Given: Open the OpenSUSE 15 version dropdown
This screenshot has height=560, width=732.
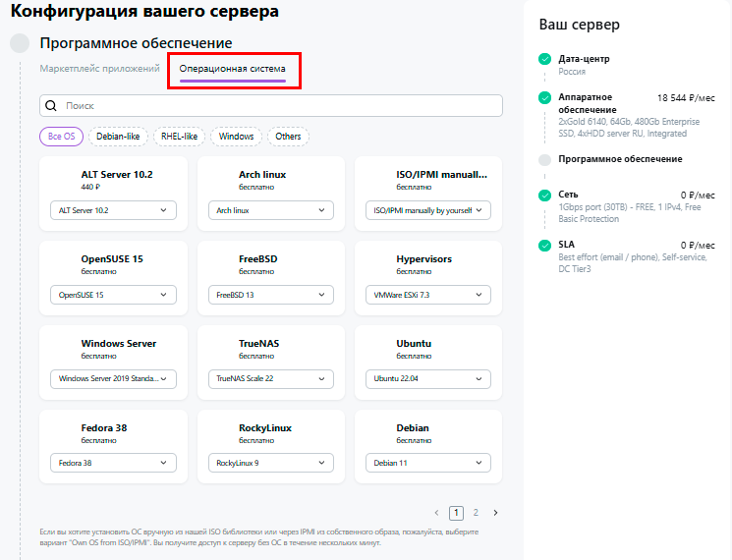Looking at the screenshot, I should 113,295.
